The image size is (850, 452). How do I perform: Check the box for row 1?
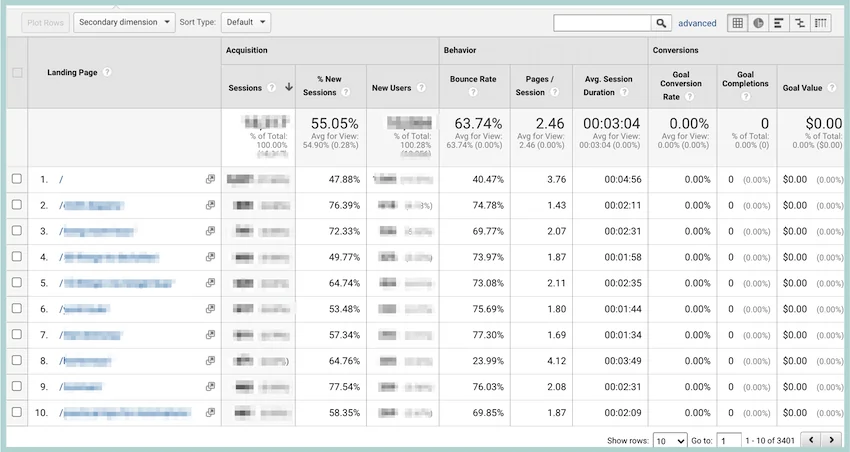[17, 179]
